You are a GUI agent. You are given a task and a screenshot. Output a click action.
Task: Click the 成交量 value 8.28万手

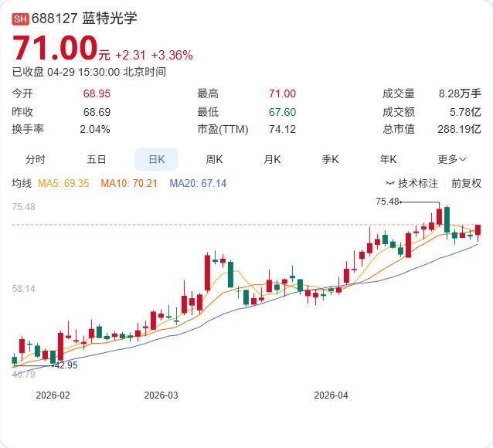pyautogui.click(x=460, y=93)
